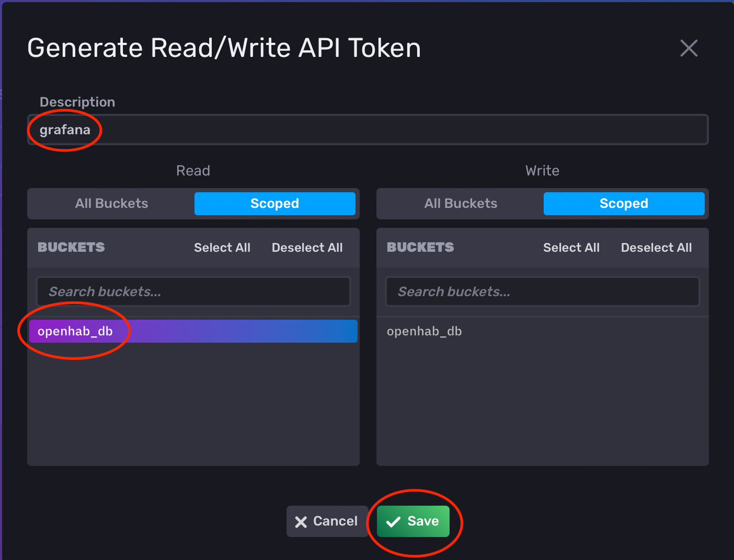Set Read access to Scoped
Image resolution: width=734 pixels, height=560 pixels.
click(274, 204)
